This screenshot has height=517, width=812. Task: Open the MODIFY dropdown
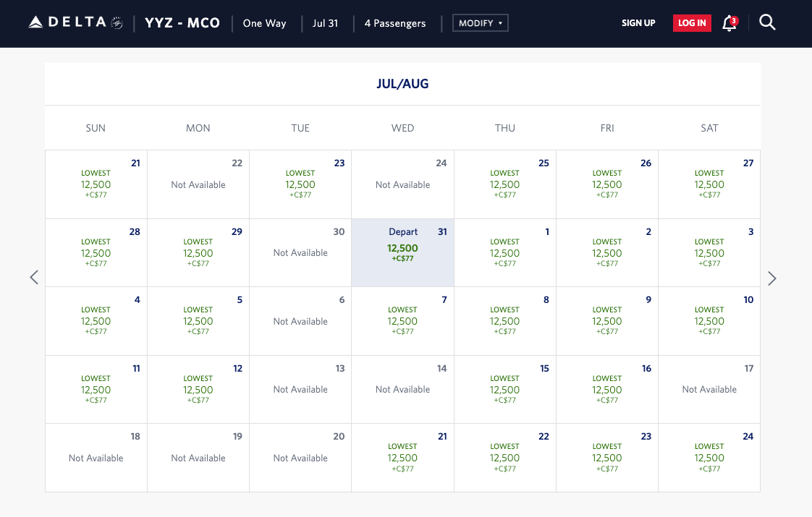tap(480, 22)
